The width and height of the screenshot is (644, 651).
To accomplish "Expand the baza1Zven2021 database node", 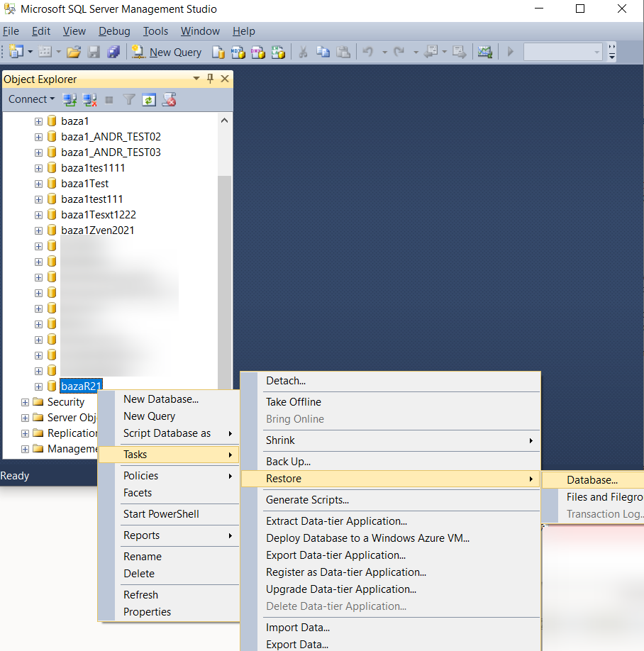I will click(38, 231).
